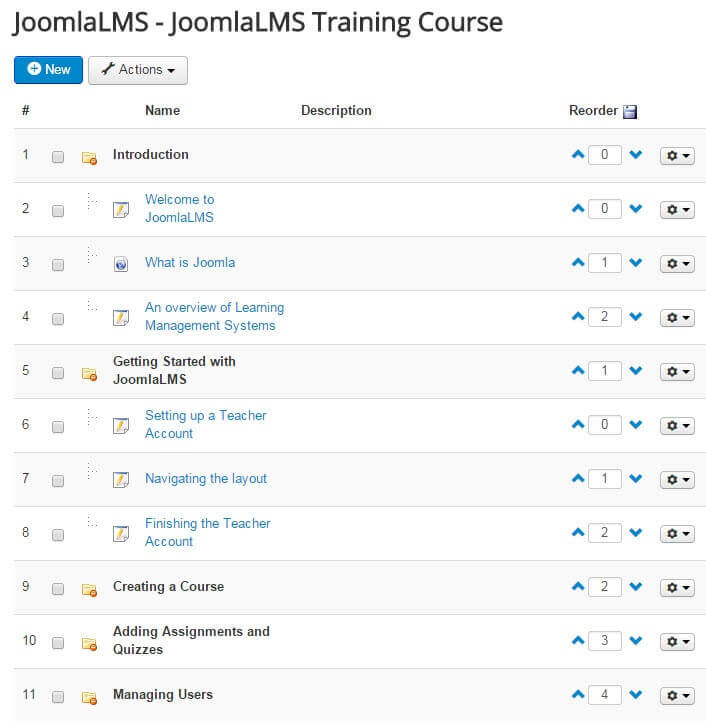Click the globe link icon of What is Joomla

point(121,264)
